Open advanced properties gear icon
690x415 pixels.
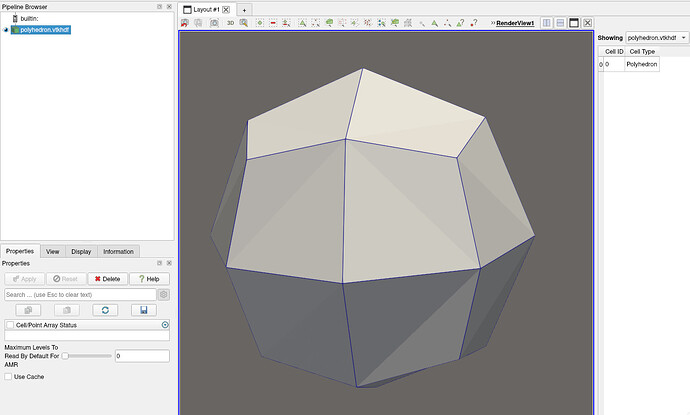tap(165, 295)
